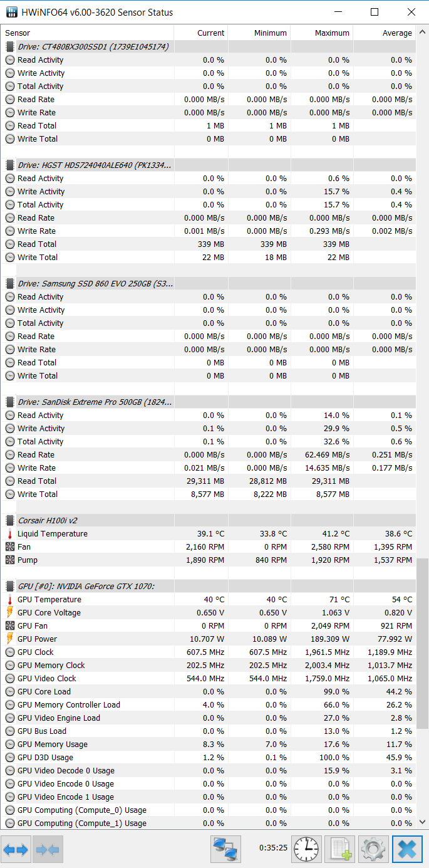Click the Sensor column header
Screen dimensions: 429x868
point(18,33)
